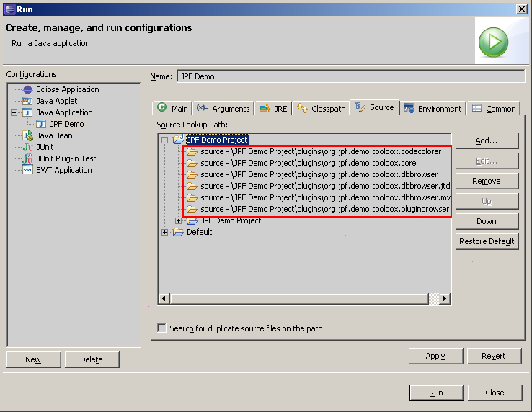Open the Common tab

tap(494, 109)
